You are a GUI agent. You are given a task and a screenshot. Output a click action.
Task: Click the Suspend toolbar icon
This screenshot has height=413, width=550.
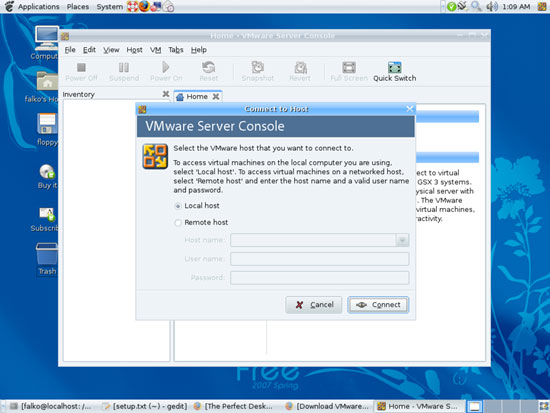point(123,67)
